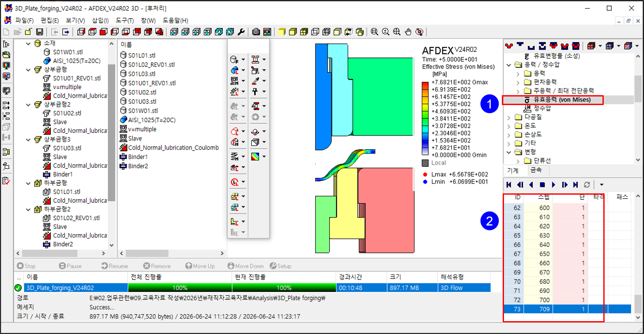Expand the 편차응력 folder
644x334 pixels.
pyautogui.click(x=518, y=82)
